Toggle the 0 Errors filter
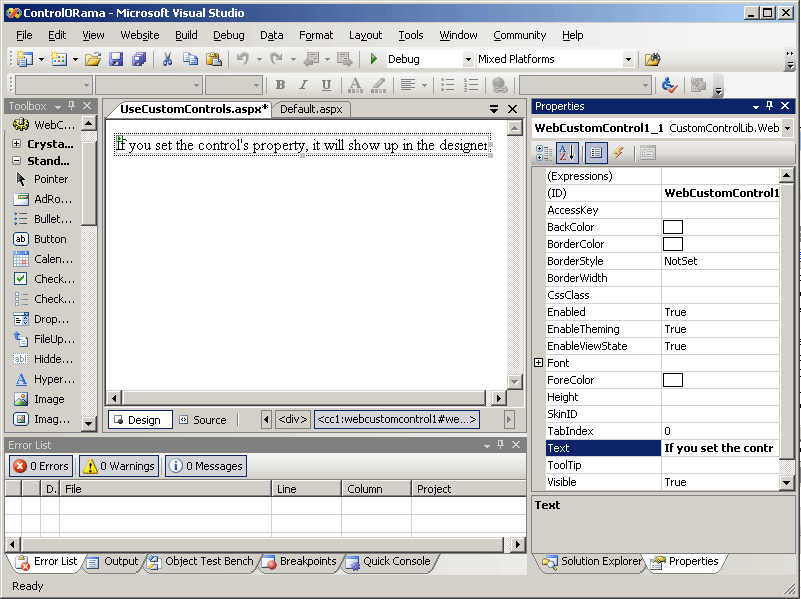 [40, 466]
